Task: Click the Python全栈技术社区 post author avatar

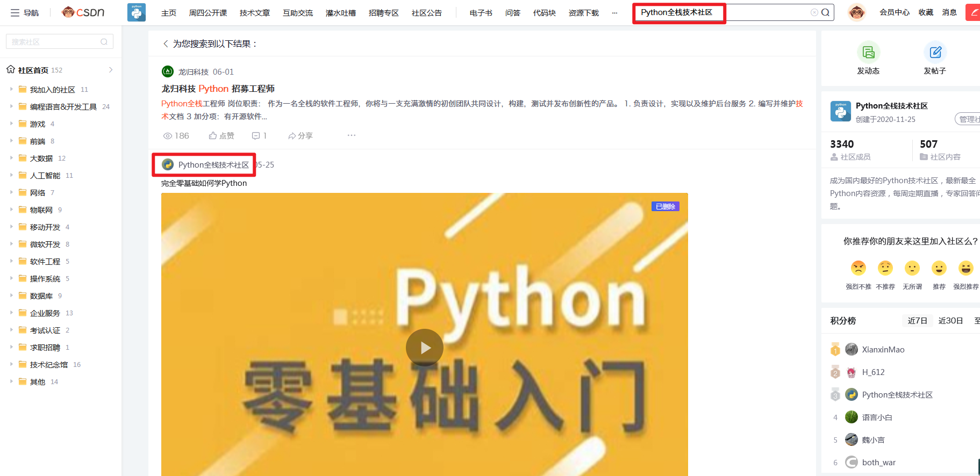Action: [x=168, y=164]
